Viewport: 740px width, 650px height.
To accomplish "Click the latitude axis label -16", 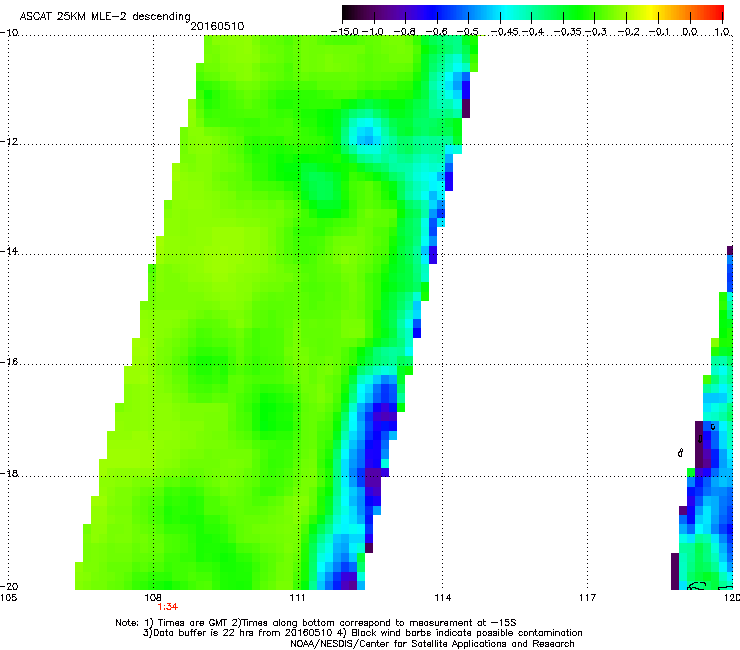I will [9, 362].
